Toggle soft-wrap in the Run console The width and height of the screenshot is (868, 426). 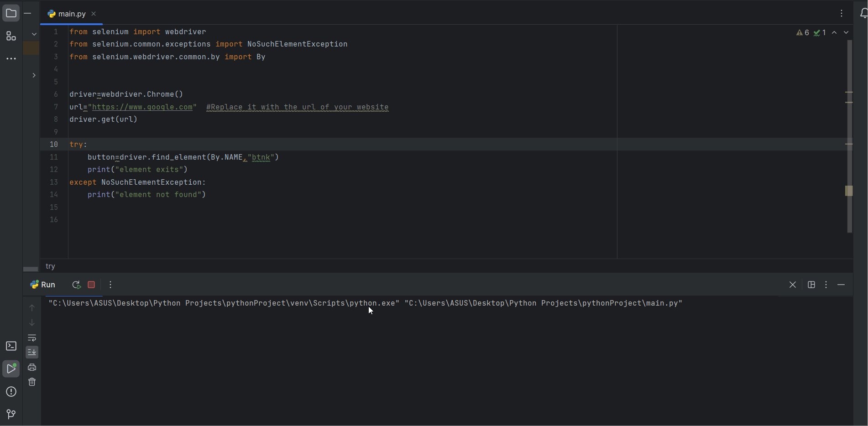point(32,338)
